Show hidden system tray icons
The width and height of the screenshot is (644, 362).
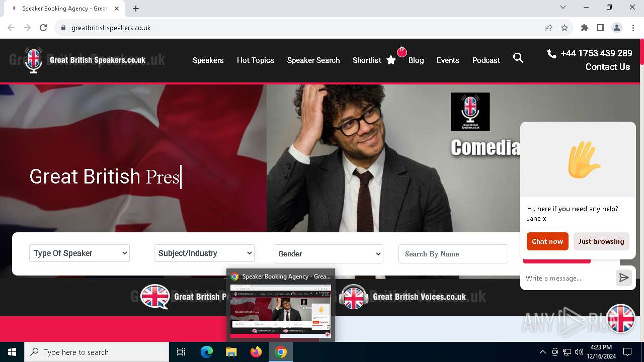[x=542, y=352]
